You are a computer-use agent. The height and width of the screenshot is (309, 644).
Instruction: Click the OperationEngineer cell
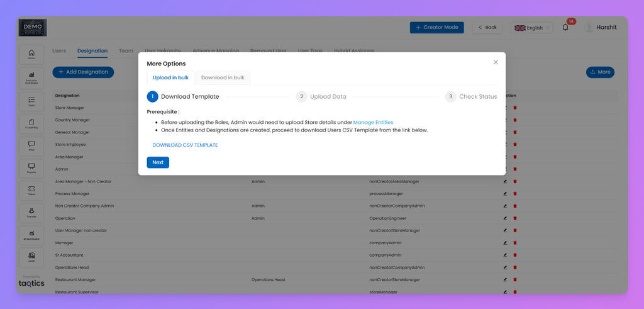(387, 218)
